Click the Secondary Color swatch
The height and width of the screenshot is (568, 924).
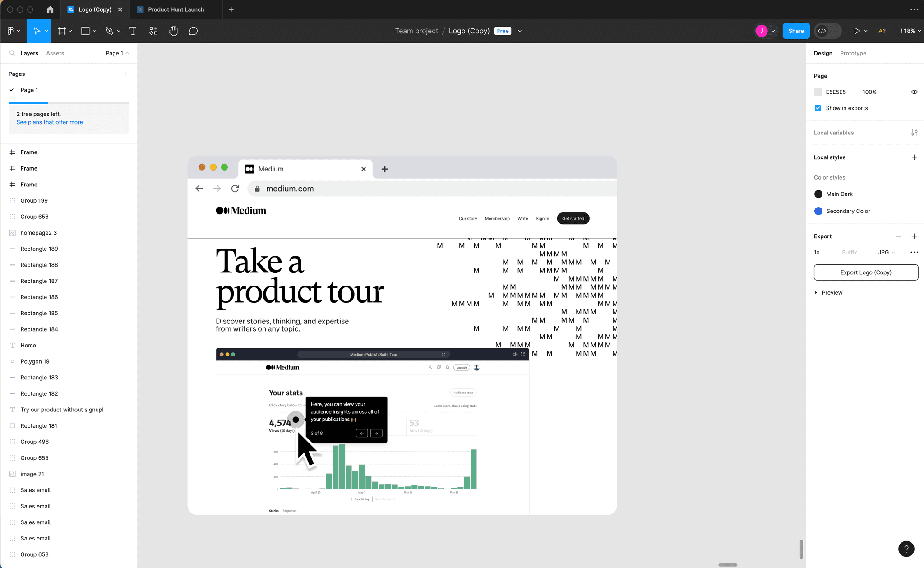[x=818, y=211]
